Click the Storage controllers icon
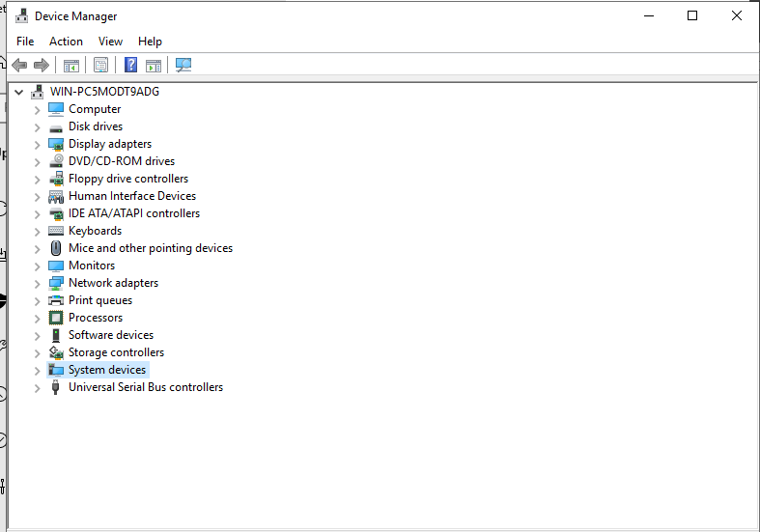Image resolution: width=760 pixels, height=532 pixels. click(56, 352)
